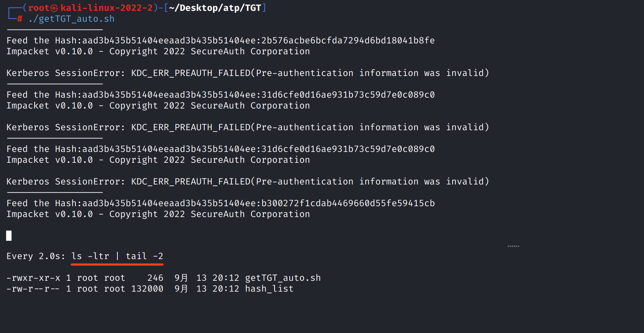Click the "Every 2.0s:" watch header
644x333 pixels.
[36, 256]
